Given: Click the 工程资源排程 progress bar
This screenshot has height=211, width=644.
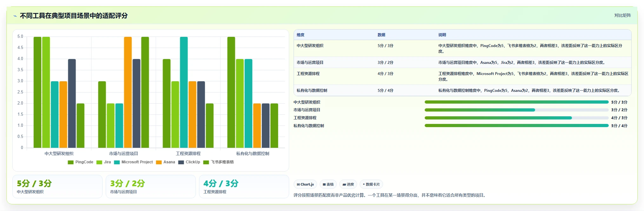Looking at the screenshot, I should click(x=516, y=118).
